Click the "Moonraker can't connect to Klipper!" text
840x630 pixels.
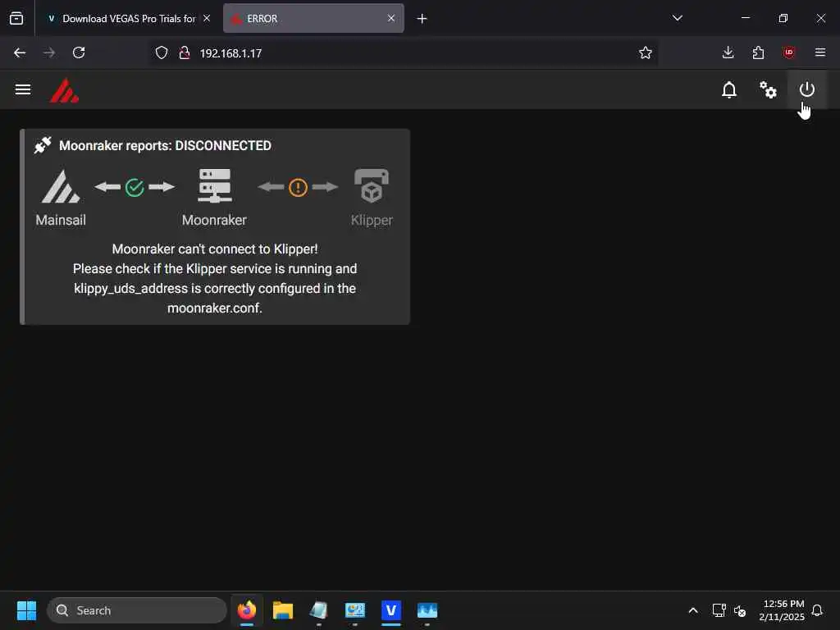[215, 249]
